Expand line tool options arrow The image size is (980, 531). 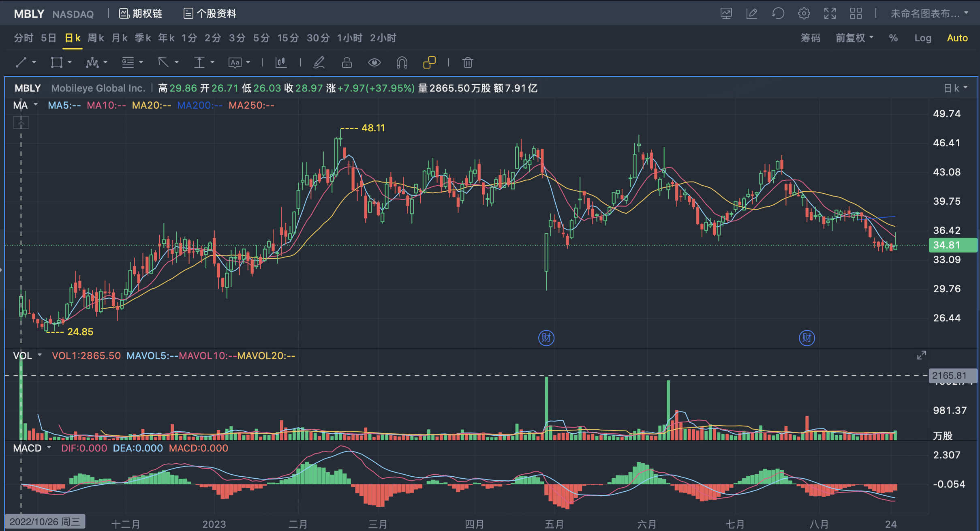tap(34, 62)
